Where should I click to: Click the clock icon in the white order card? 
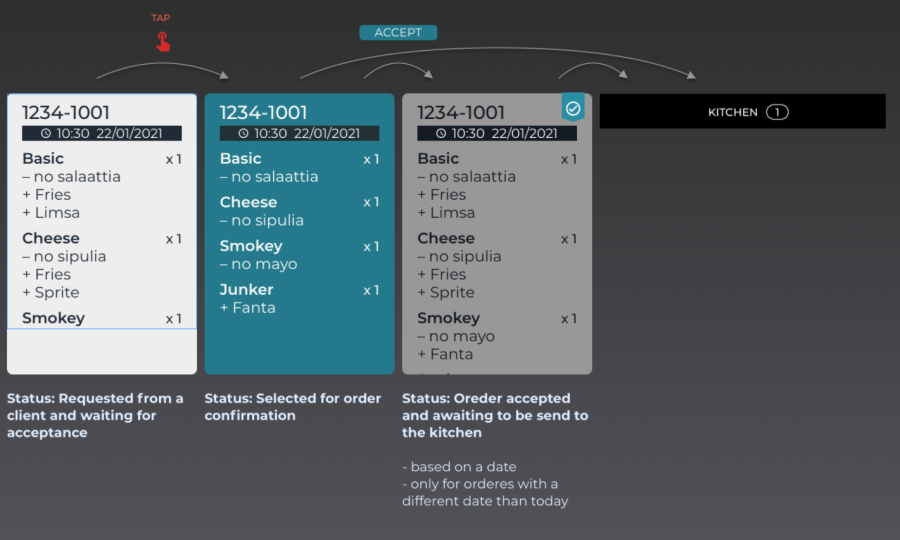click(x=46, y=133)
